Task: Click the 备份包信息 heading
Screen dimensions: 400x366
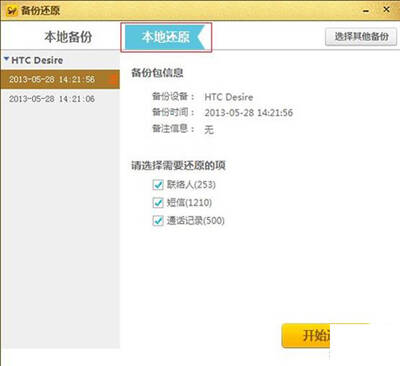Action: click(157, 73)
